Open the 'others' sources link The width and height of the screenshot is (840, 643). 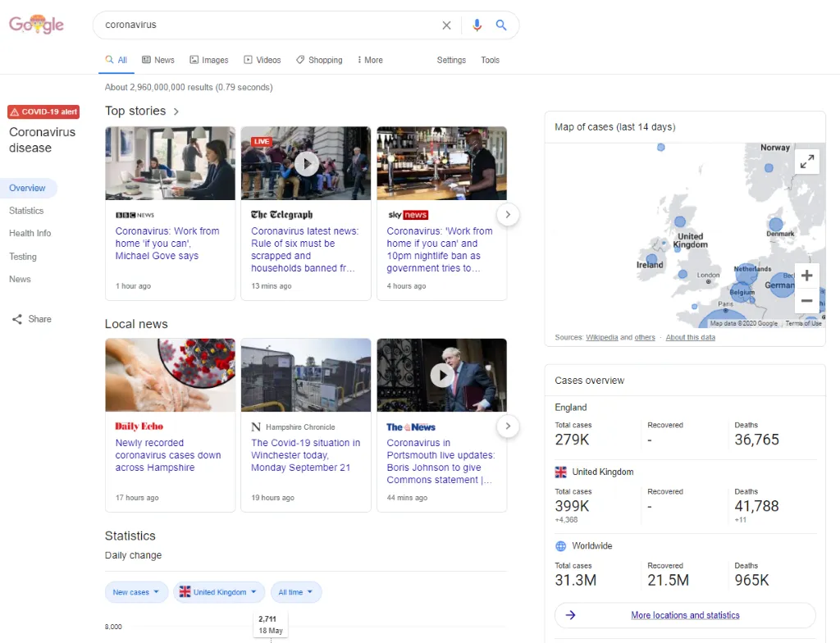pos(645,338)
